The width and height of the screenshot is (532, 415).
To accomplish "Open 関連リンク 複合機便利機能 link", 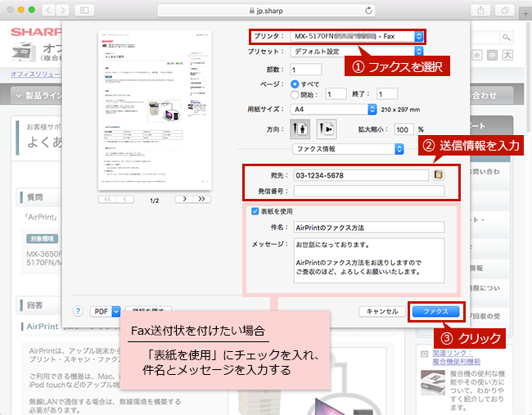I will [x=457, y=358].
